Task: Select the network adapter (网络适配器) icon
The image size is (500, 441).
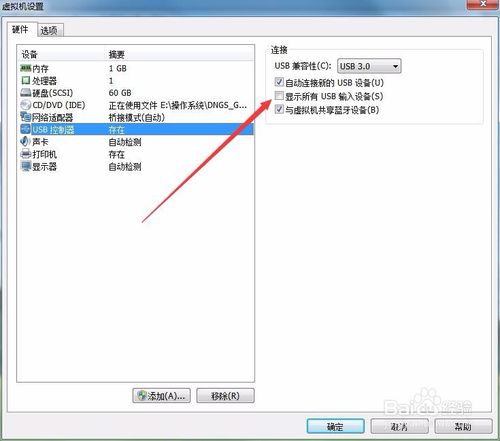Action: point(26,117)
